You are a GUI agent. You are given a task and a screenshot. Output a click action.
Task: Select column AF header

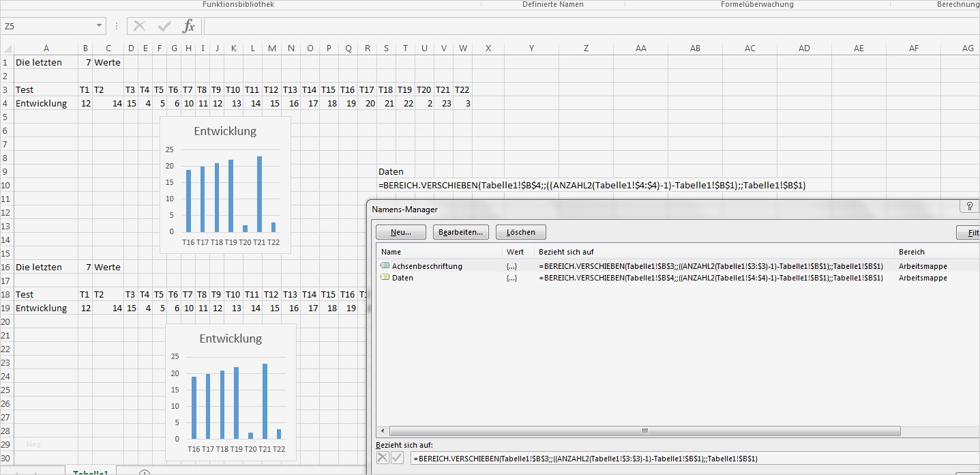point(913,48)
